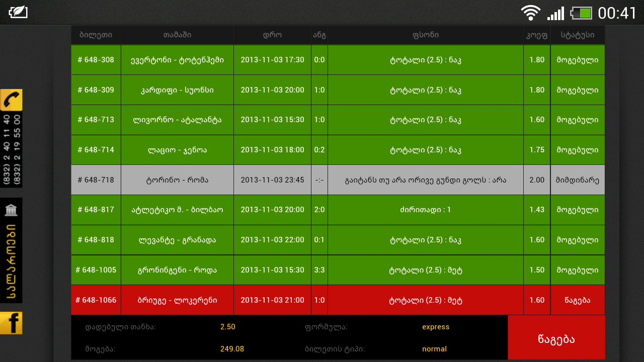644x362 pixels.
Task: Tap the red წაგება result button
Action: point(556,338)
